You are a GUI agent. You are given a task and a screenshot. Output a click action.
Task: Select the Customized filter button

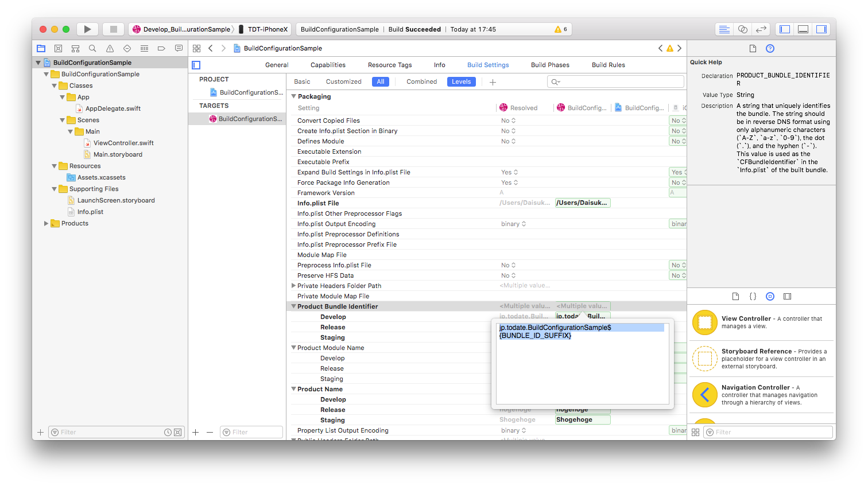click(343, 81)
